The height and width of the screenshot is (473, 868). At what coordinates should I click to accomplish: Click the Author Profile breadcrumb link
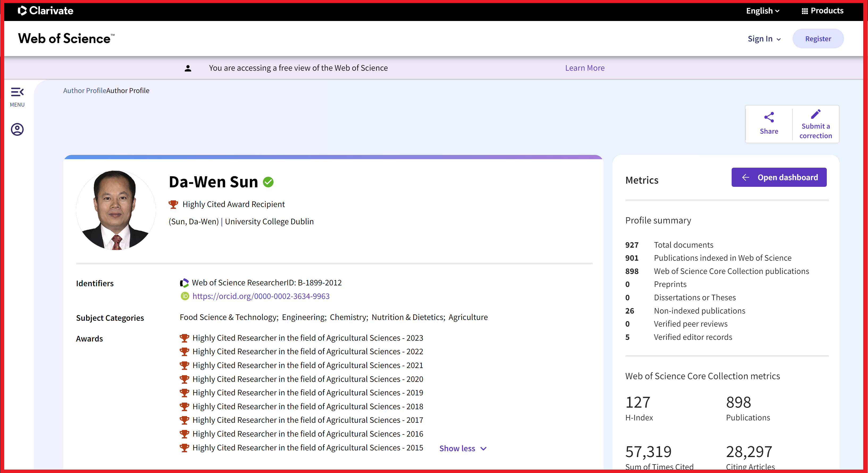[x=85, y=90]
